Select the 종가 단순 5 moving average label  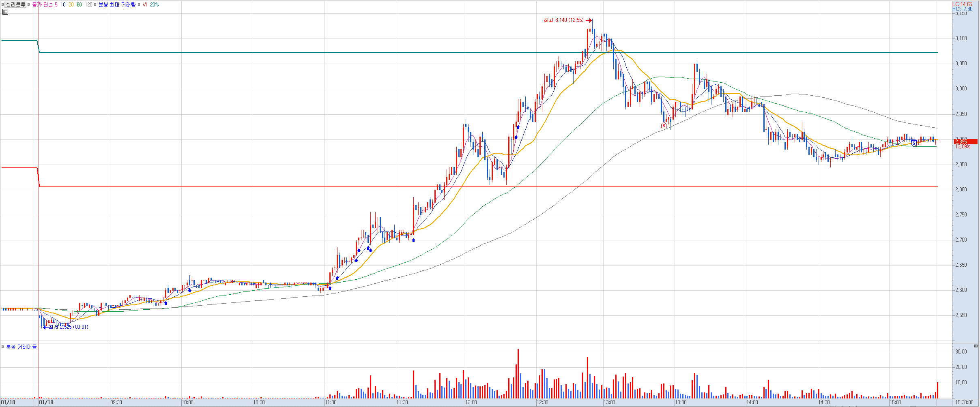click(45, 5)
